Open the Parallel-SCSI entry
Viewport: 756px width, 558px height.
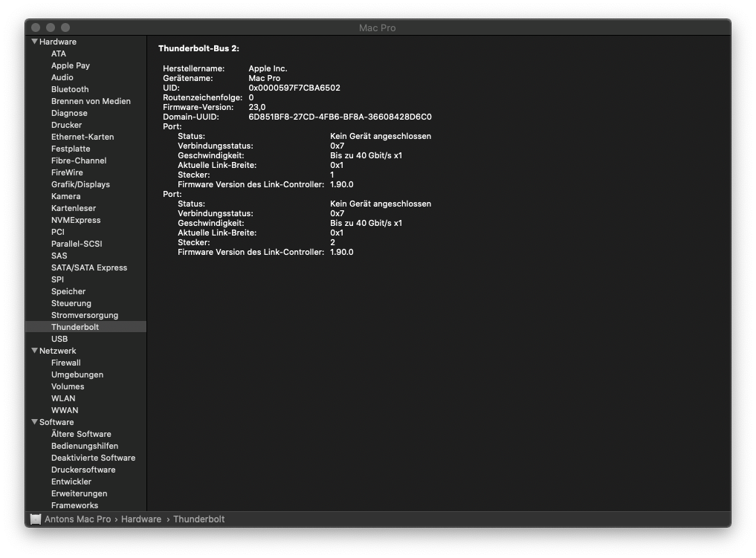pos(77,244)
